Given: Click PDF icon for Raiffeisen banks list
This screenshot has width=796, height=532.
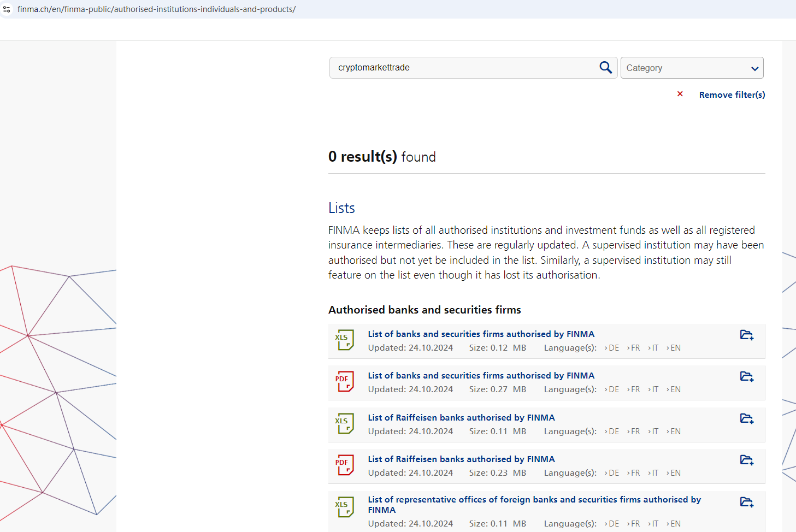Looking at the screenshot, I should [345, 465].
